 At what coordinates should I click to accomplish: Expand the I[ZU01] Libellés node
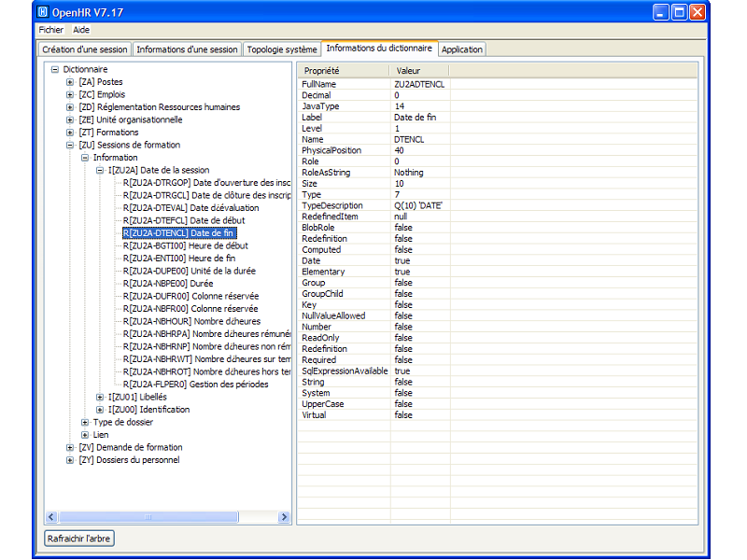(x=100, y=397)
